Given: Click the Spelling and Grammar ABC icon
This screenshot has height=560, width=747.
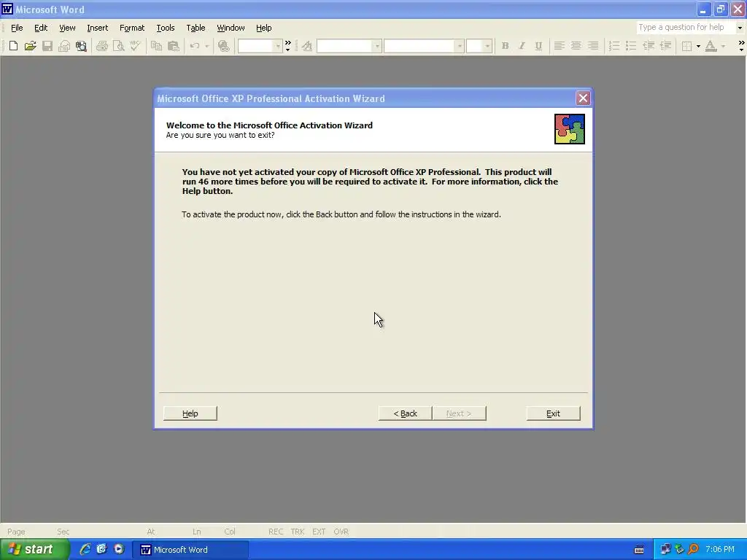Looking at the screenshot, I should 135,46.
